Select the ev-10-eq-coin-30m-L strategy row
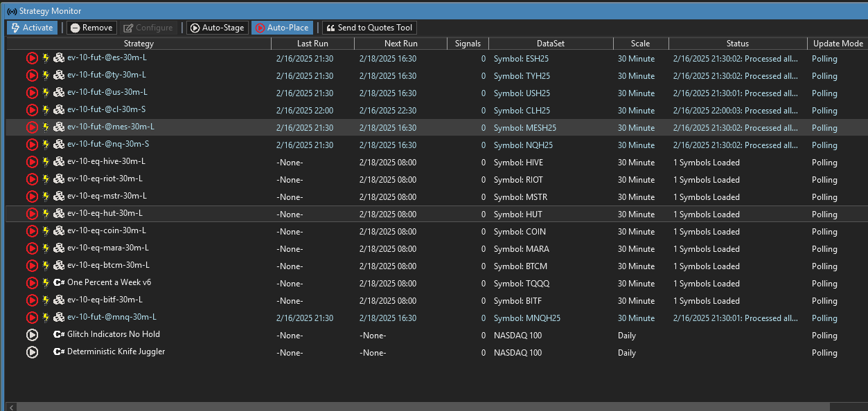This screenshot has height=411, width=868. [x=107, y=231]
